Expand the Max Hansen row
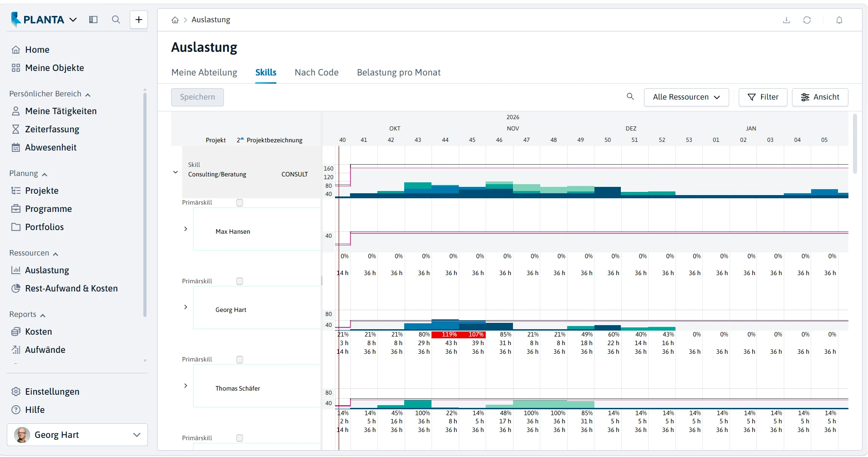Image resolution: width=868 pixels, height=457 pixels. [x=186, y=229]
